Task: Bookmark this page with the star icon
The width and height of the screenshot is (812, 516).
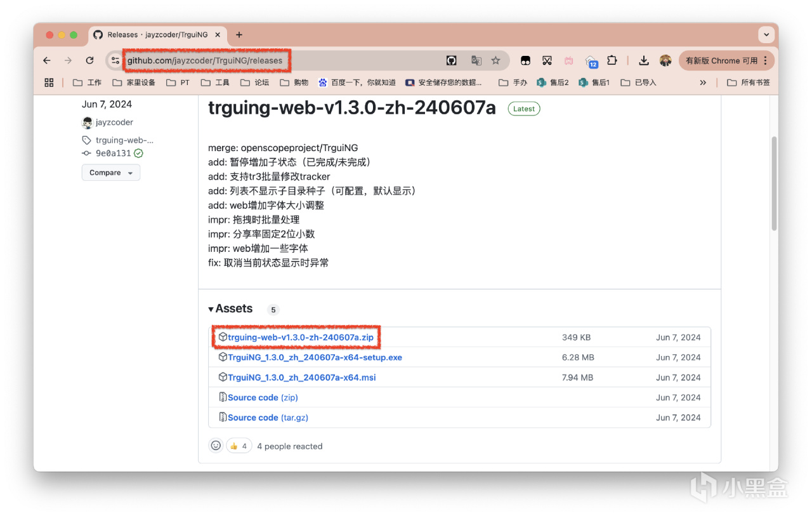Action: 495,60
